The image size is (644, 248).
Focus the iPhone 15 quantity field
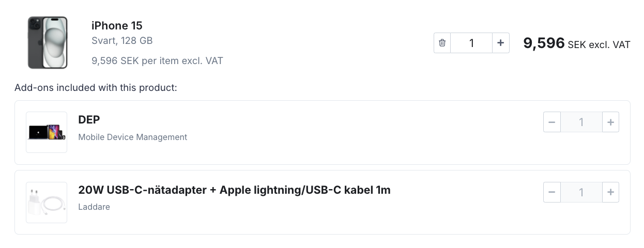click(x=471, y=43)
